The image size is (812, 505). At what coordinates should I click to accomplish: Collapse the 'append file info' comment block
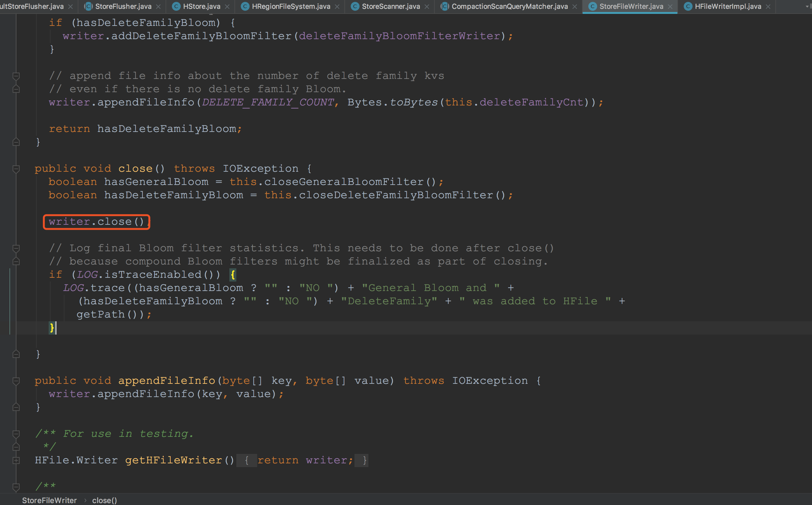coord(16,76)
